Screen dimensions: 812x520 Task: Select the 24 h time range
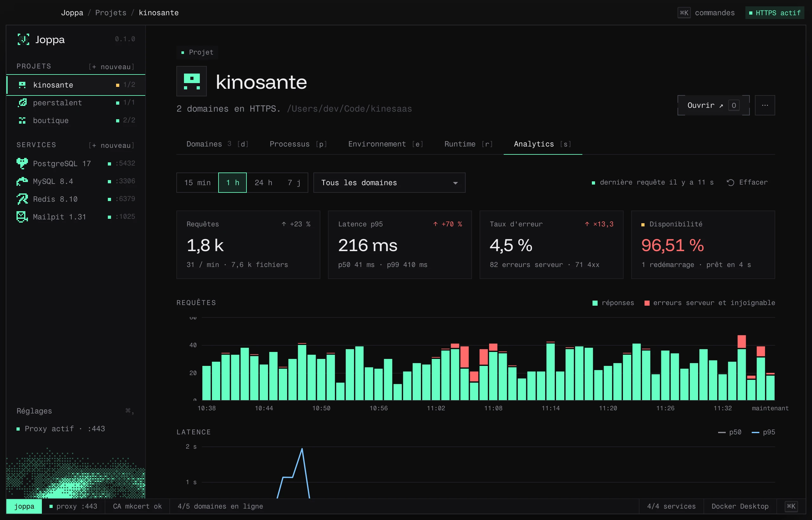point(264,183)
